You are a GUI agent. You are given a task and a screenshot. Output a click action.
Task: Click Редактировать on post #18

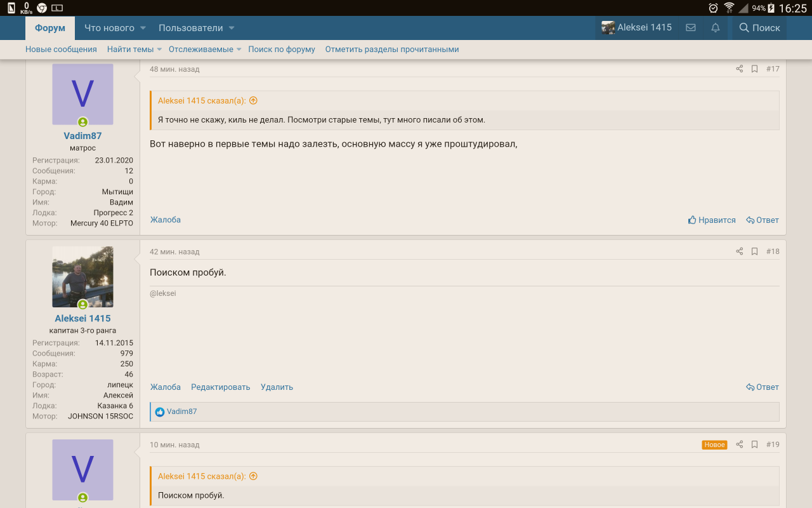(x=220, y=387)
